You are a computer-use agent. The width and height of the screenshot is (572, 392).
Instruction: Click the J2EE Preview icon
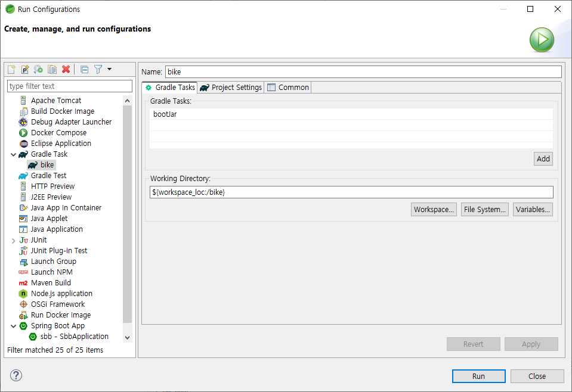point(23,197)
